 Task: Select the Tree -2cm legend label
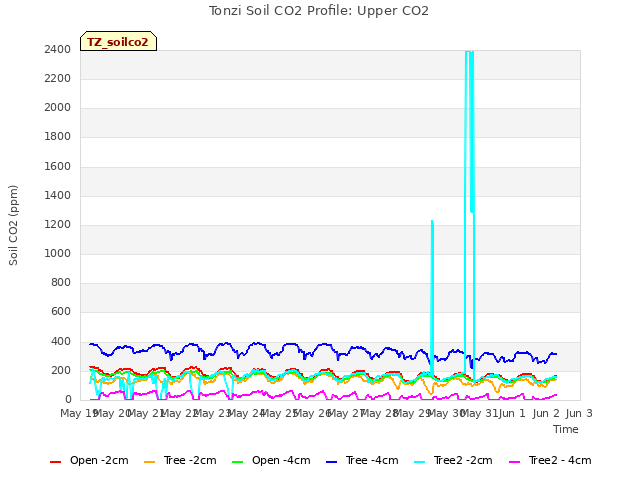coord(190,460)
